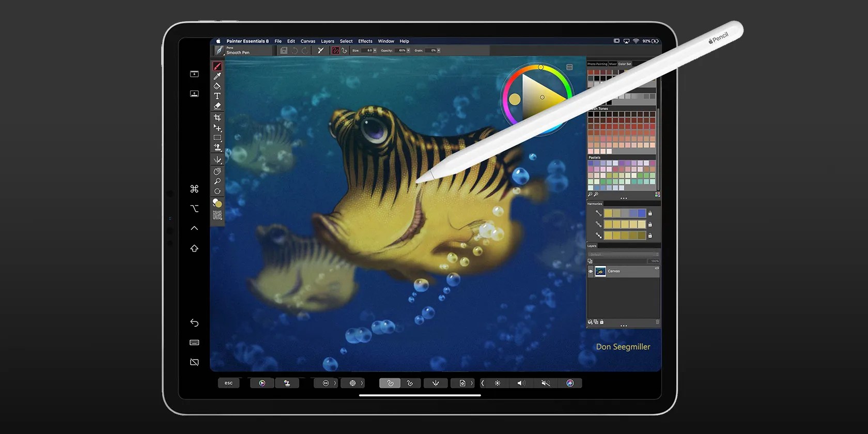Screen dimensions: 868x434
Task: Hide the Canvas layer with eye icon
Action: click(x=591, y=271)
